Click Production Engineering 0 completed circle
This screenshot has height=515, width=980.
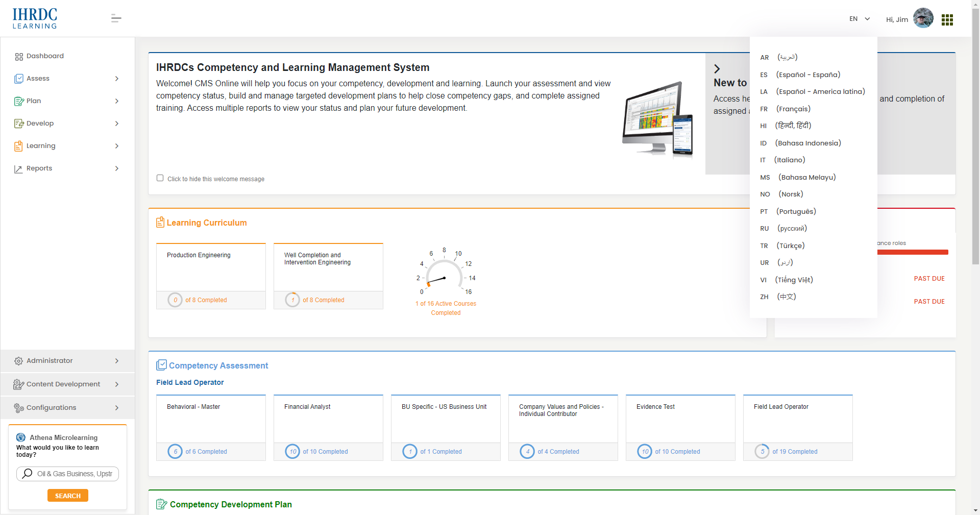[175, 300]
